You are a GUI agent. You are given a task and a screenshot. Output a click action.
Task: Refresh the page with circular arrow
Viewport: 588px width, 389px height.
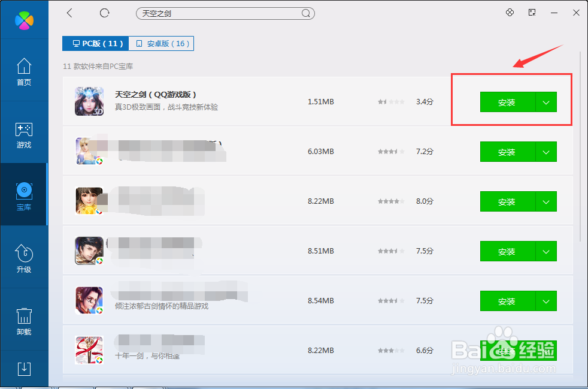tap(105, 13)
